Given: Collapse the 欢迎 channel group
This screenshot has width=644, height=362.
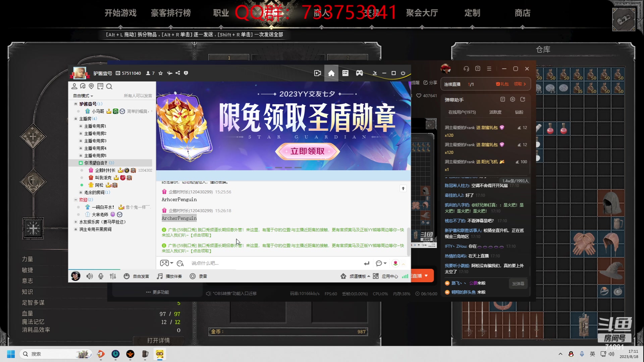Looking at the screenshot, I should tap(76, 200).
